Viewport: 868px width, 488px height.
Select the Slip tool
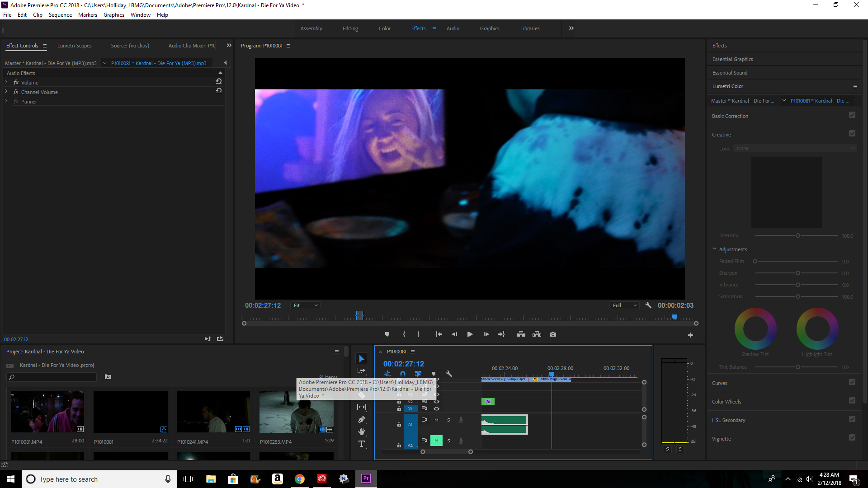(x=362, y=407)
